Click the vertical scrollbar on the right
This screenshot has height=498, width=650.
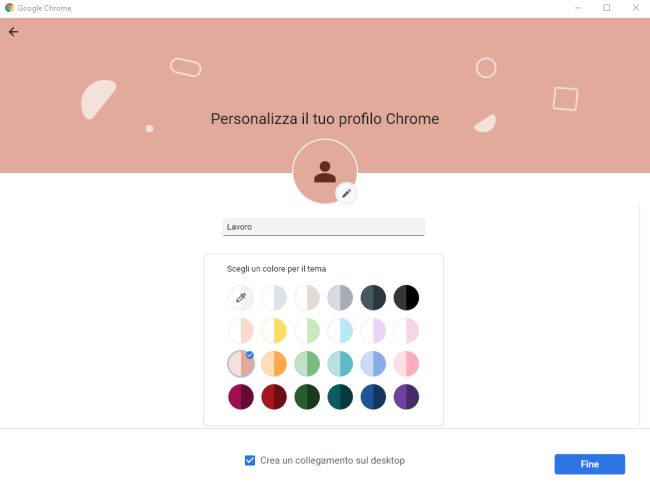(x=640, y=316)
